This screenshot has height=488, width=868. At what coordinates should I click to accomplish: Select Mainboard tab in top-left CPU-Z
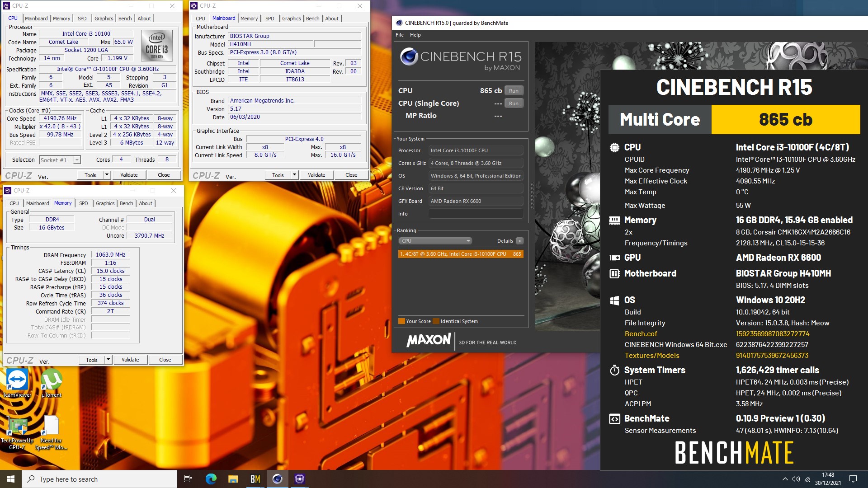coord(36,19)
